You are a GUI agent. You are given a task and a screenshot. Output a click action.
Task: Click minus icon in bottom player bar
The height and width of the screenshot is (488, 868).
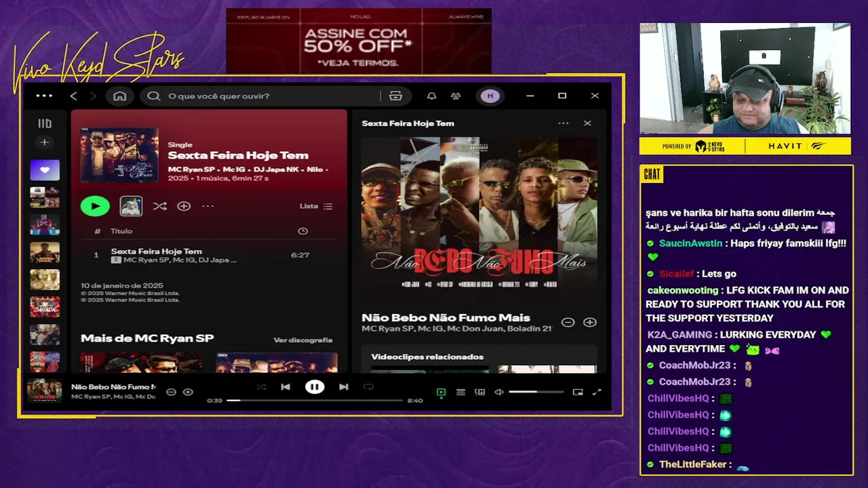point(172,392)
